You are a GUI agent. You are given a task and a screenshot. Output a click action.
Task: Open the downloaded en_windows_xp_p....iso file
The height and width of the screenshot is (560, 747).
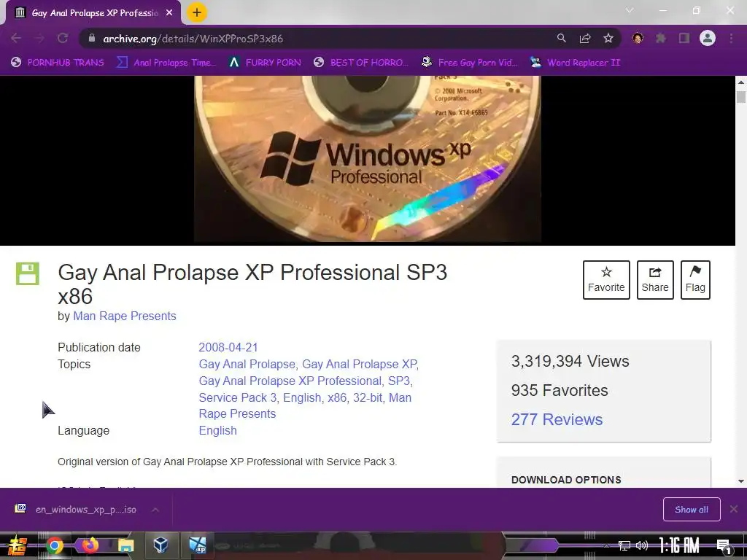point(75,509)
